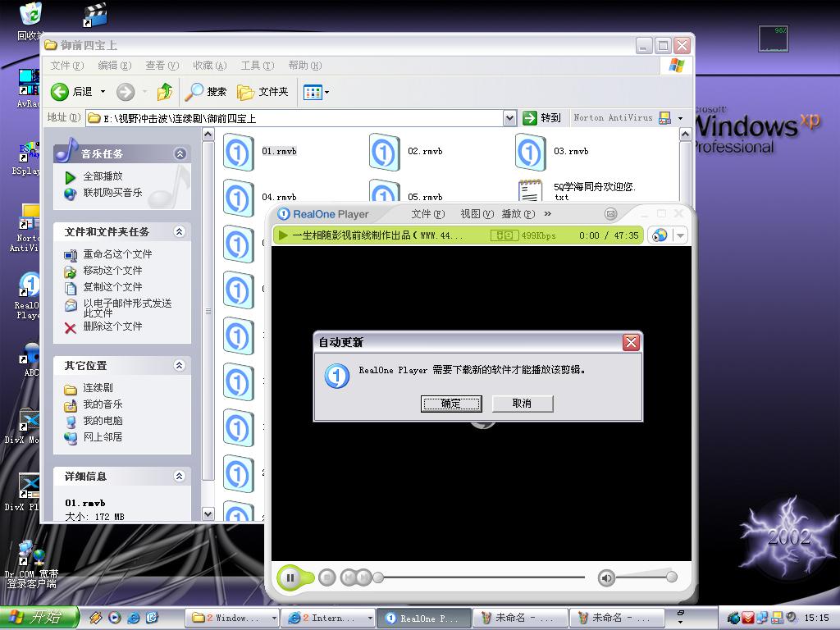Screen dimensions: 840x630
Task: Open Tools (工具) menu in Explorer
Action: pos(257,66)
